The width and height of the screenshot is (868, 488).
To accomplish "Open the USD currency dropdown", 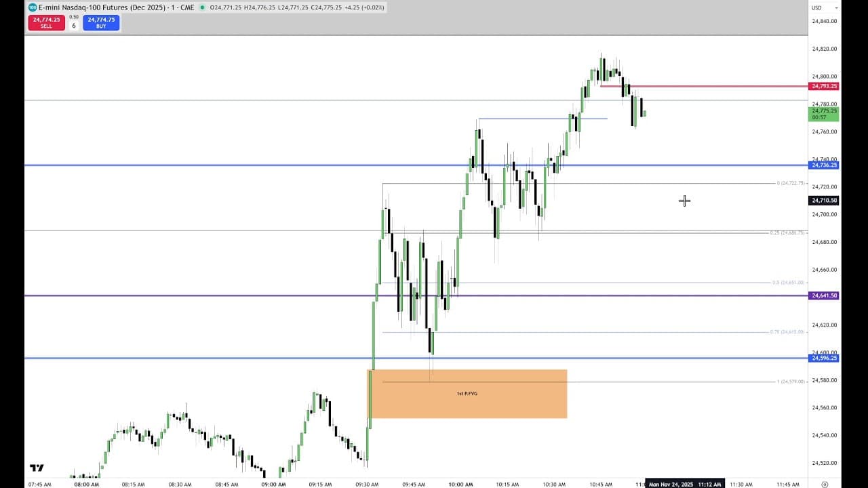I will click(x=817, y=7).
